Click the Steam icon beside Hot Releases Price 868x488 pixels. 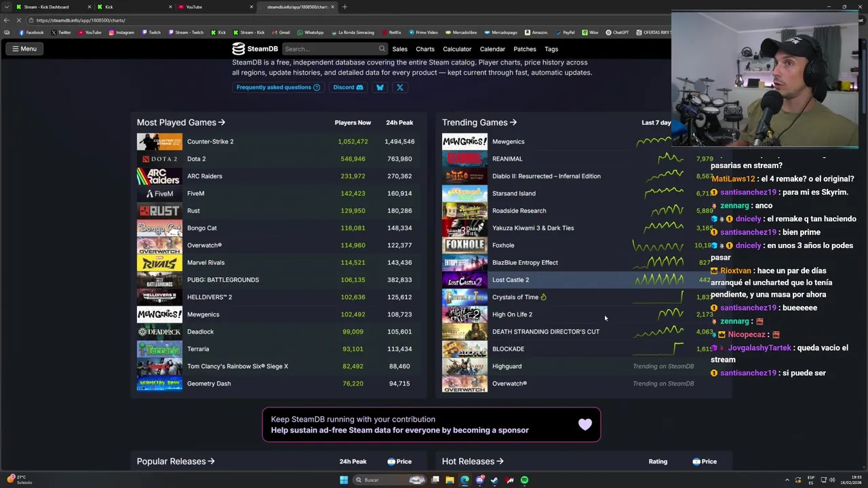[x=696, y=462]
